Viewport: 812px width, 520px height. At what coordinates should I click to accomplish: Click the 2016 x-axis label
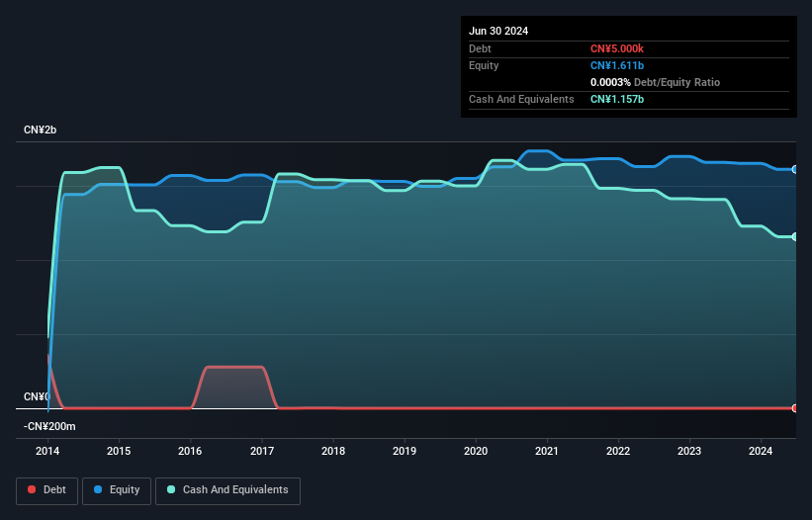pos(190,451)
